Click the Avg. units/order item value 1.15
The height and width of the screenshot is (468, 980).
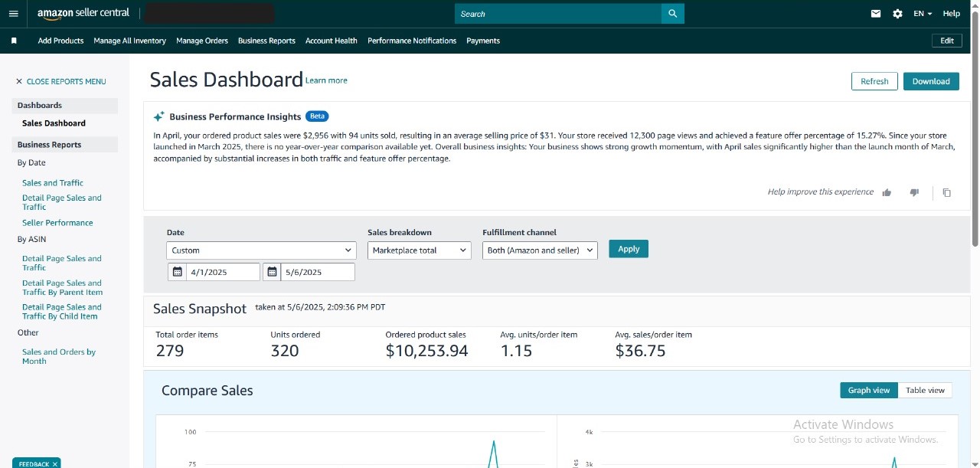click(516, 351)
